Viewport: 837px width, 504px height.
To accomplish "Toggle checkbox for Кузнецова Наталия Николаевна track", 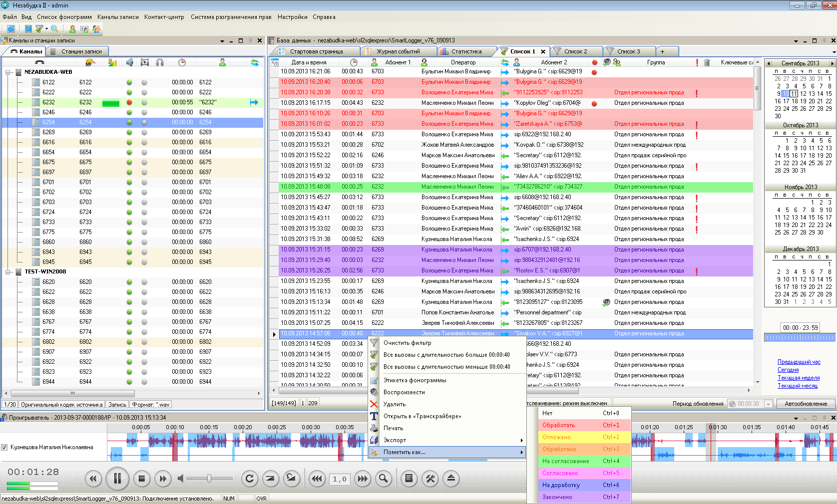I will click(4, 448).
